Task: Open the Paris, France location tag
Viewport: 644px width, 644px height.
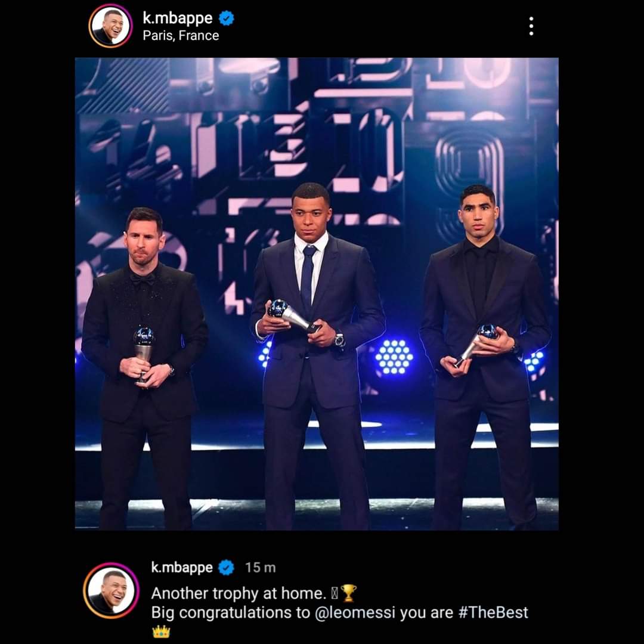Action: pos(181,36)
